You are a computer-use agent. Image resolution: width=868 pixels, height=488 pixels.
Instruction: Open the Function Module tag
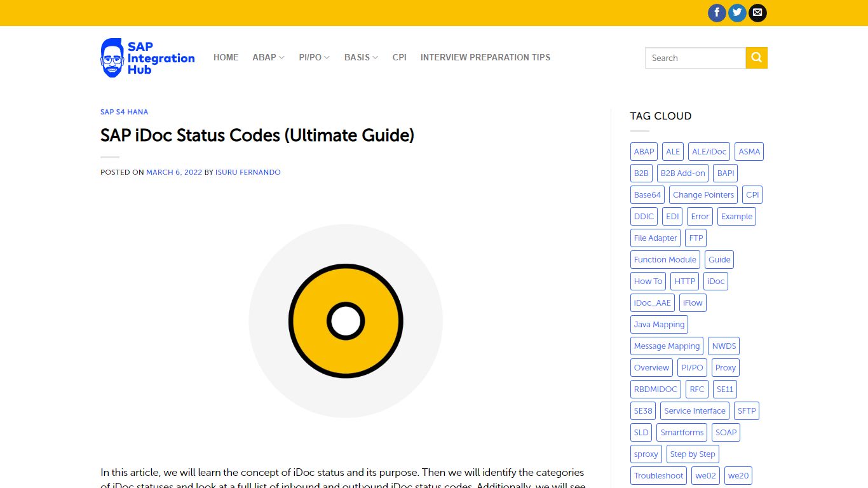pos(665,260)
